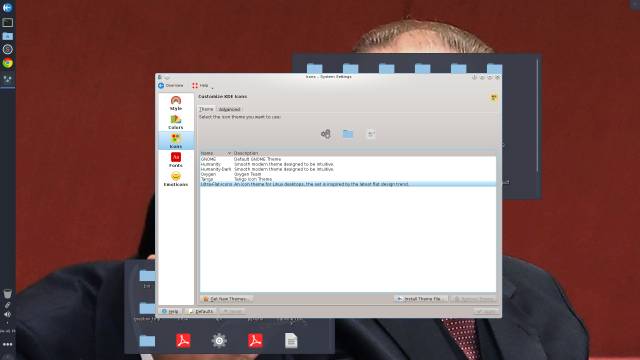Open the terminal from the dock

tap(7, 22)
